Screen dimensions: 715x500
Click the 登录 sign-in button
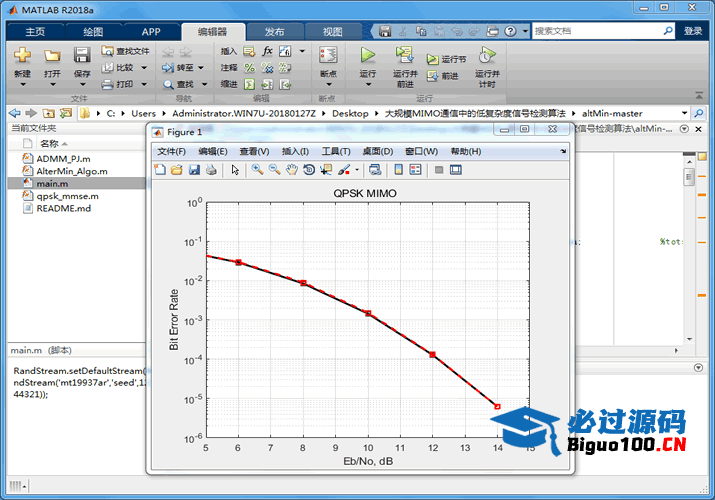(693, 31)
